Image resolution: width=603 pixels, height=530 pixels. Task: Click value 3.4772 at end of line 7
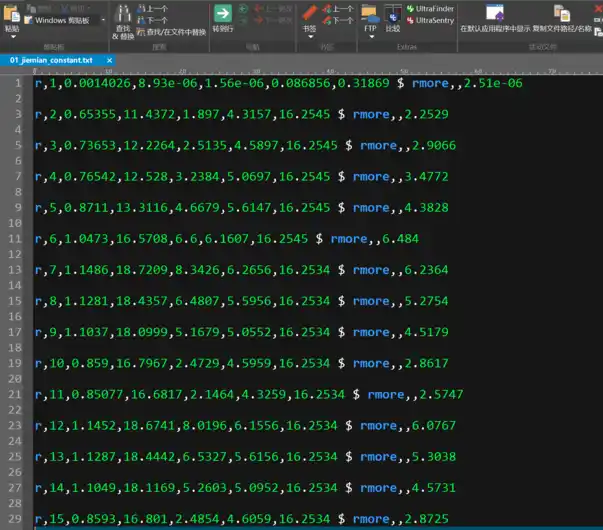coord(426,177)
